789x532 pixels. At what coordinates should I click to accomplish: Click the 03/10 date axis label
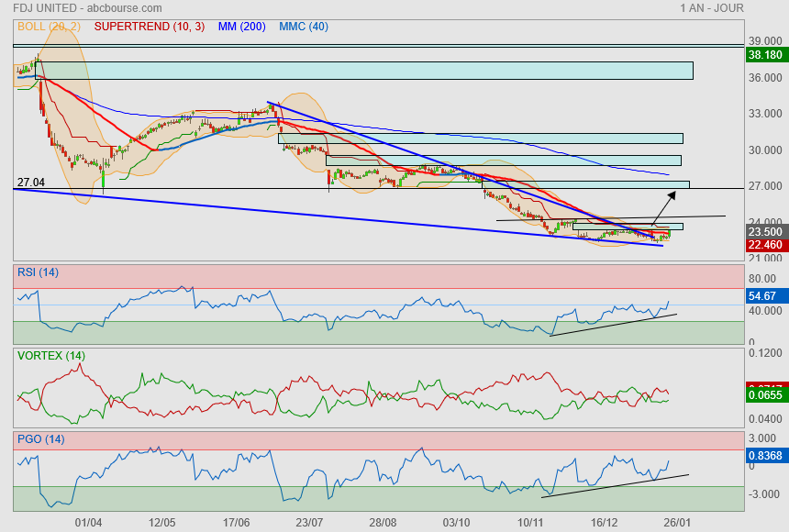coord(456,523)
